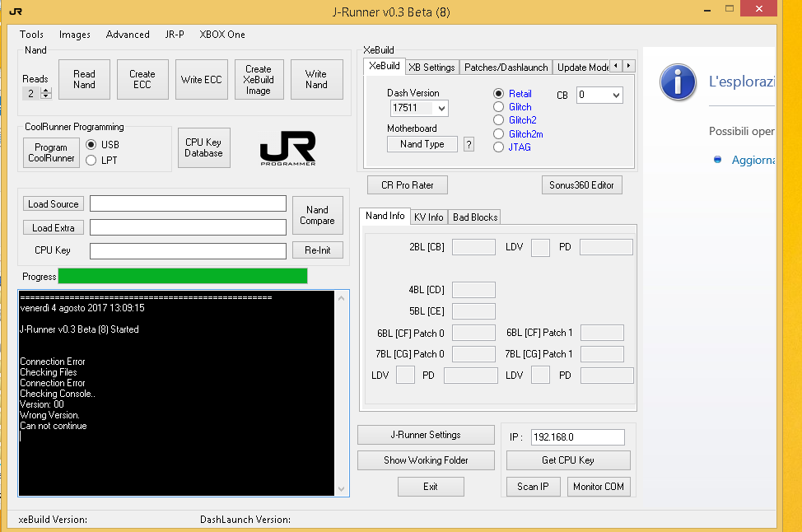Click the IP address field
The width and height of the screenshot is (802, 532).
(x=577, y=437)
